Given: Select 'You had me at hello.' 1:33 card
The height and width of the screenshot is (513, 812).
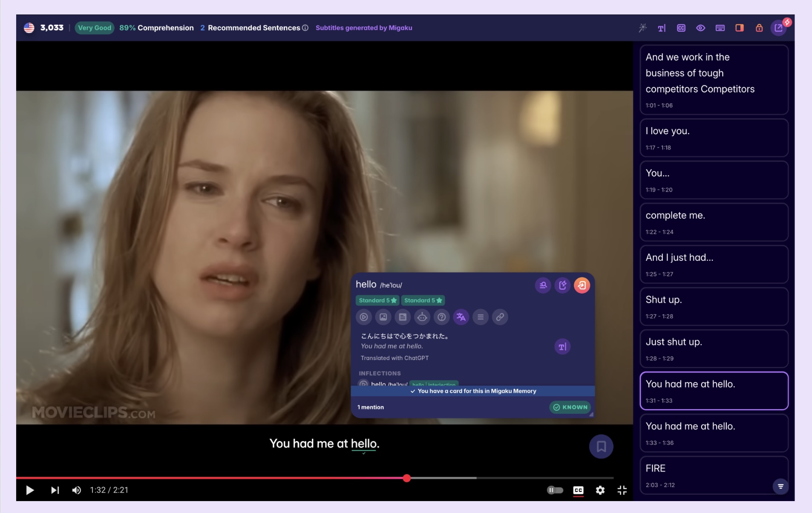Looking at the screenshot, I should click(x=714, y=433).
